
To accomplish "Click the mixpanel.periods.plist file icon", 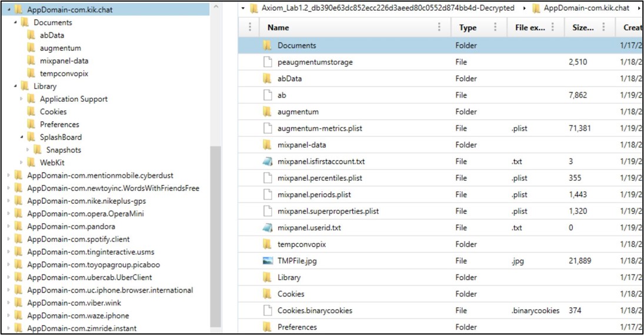I will [268, 194].
